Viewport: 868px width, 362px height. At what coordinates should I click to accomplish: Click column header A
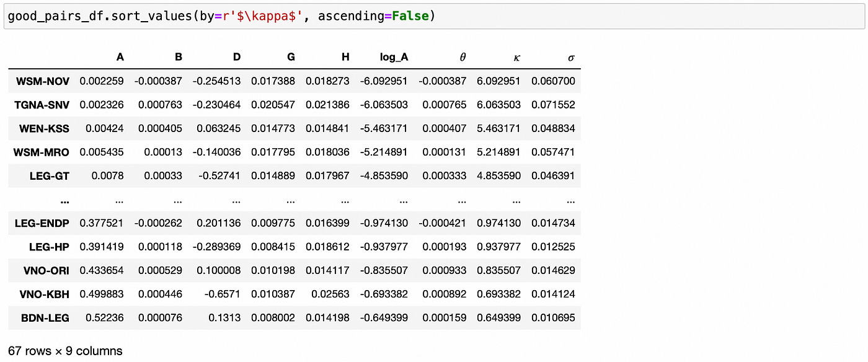click(120, 57)
